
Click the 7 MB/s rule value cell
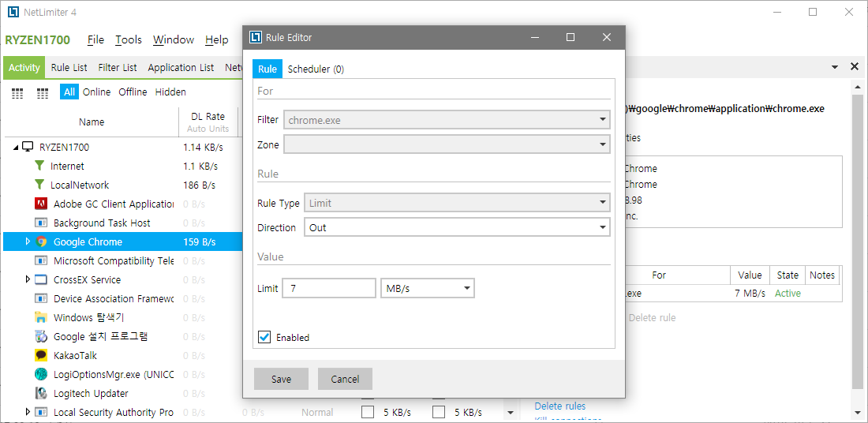tap(750, 294)
